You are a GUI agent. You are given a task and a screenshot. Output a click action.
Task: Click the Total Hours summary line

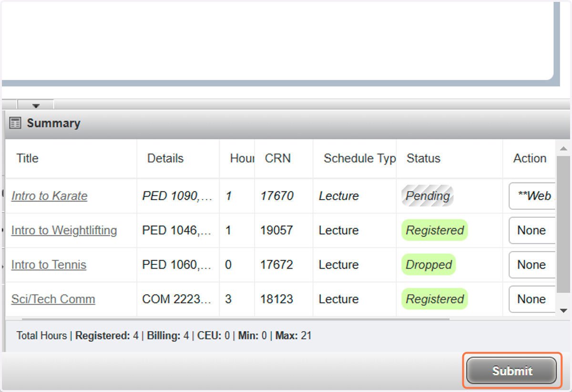pos(164,335)
